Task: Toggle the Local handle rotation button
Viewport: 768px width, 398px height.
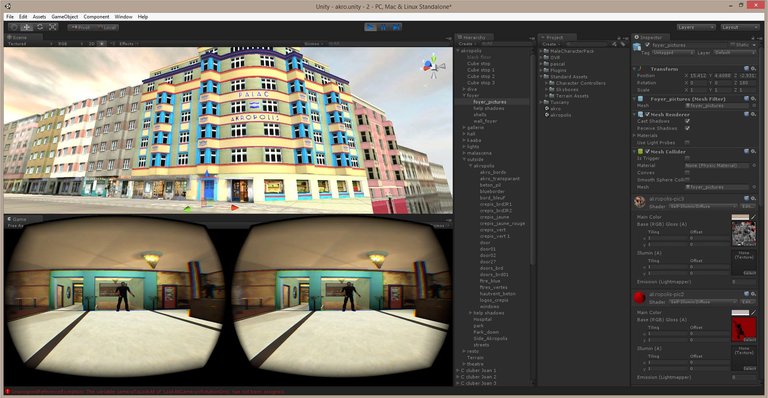Action: (x=106, y=27)
